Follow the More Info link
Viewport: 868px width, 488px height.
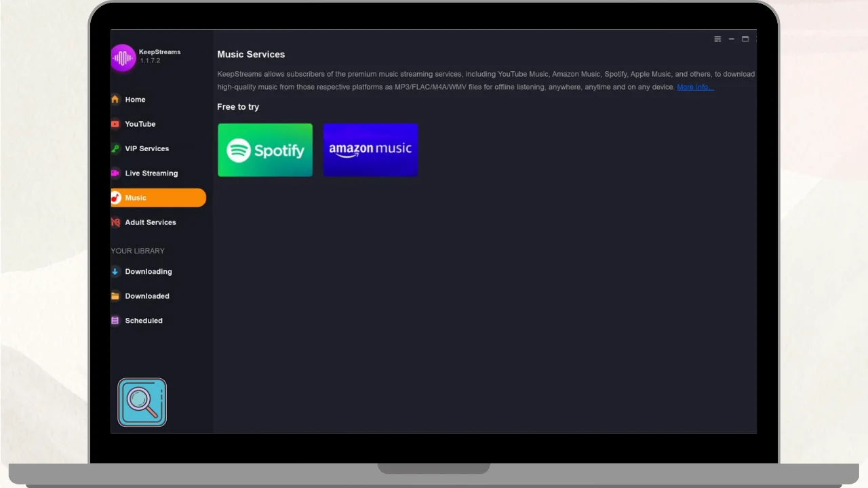(695, 87)
